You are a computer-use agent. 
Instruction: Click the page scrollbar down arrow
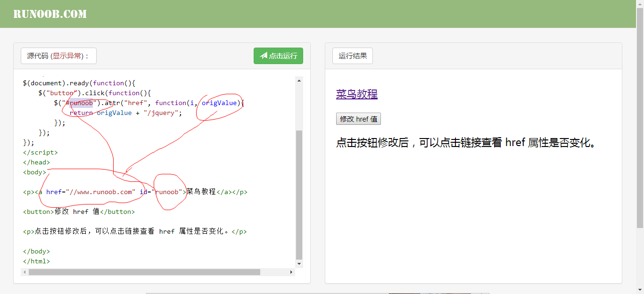tap(640, 290)
